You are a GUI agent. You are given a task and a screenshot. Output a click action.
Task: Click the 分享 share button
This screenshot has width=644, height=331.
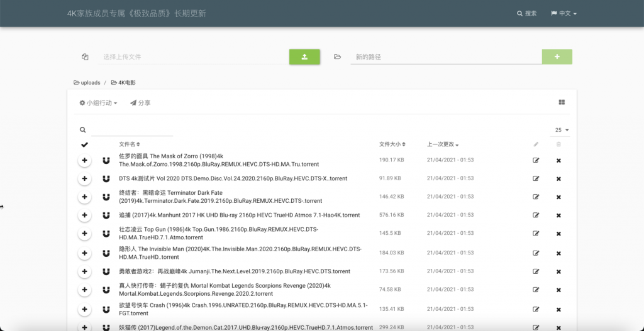[x=140, y=103]
